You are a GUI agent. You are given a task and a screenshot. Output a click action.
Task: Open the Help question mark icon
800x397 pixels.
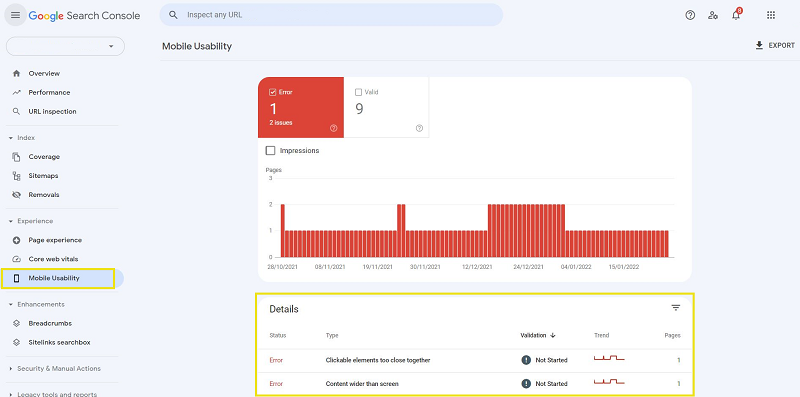[690, 15]
